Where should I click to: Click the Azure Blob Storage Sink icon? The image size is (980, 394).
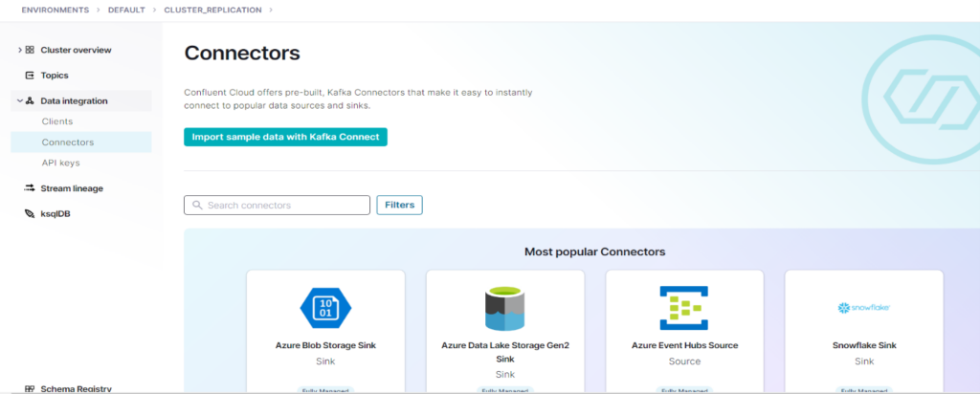point(325,307)
